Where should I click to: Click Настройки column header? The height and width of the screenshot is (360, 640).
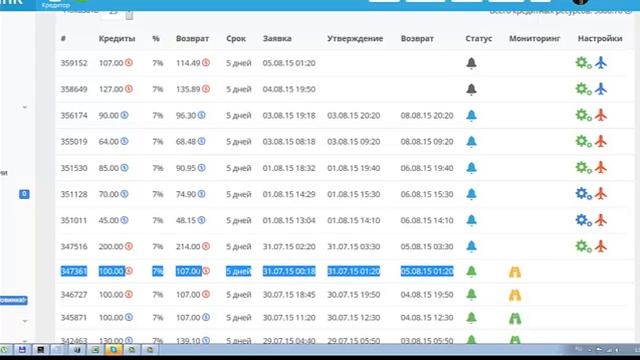(600, 38)
